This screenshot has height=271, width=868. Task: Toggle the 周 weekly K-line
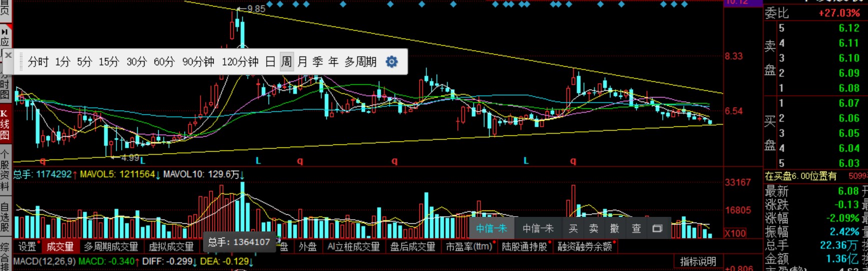[x=286, y=62]
